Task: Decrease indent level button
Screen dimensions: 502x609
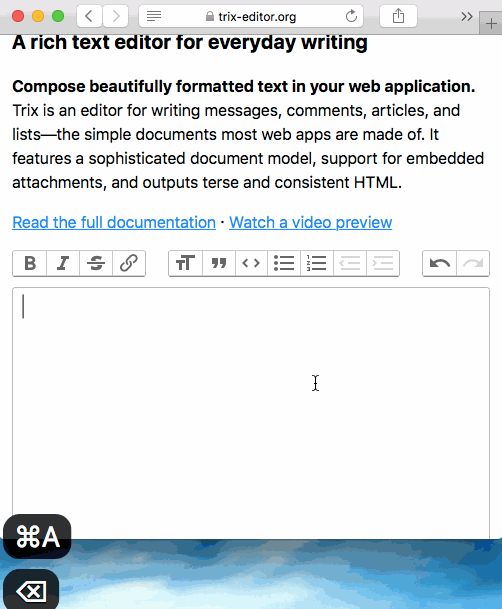Action: click(x=350, y=263)
